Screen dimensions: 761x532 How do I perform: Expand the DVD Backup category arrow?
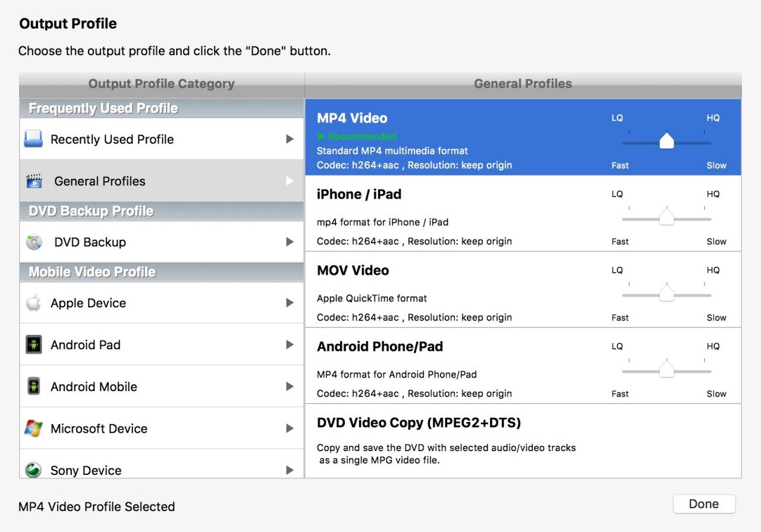click(290, 242)
